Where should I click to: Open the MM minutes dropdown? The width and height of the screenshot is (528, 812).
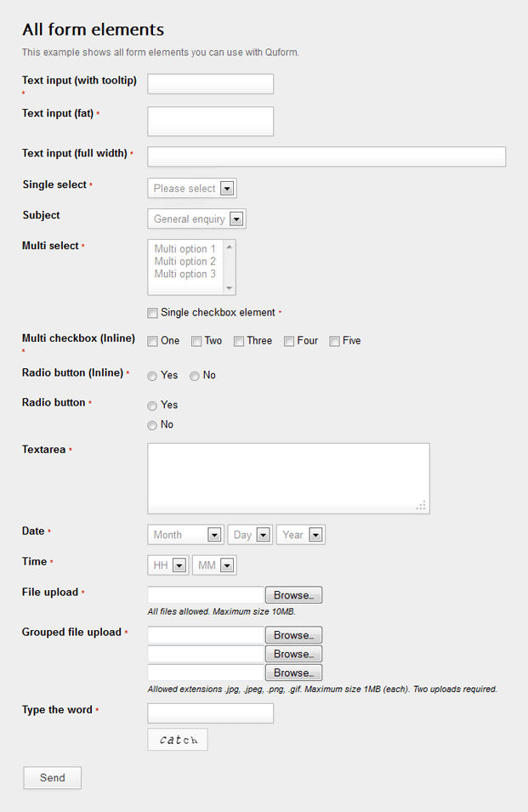(213, 565)
